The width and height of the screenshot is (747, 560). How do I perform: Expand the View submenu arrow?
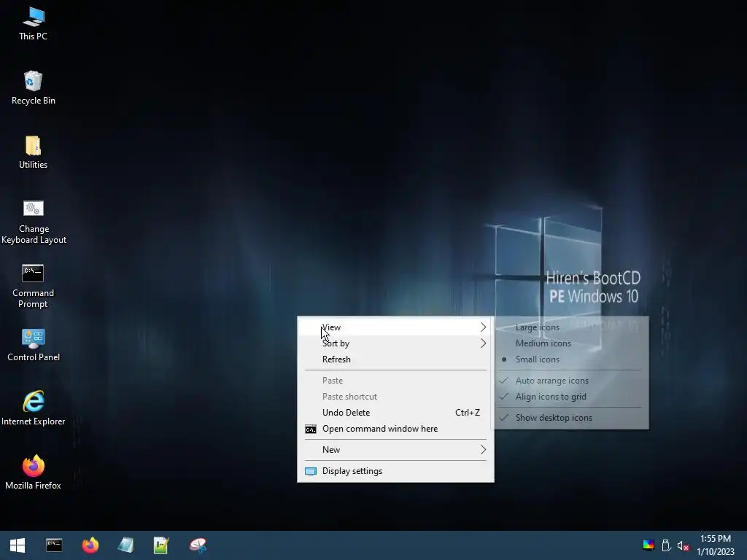tap(483, 327)
